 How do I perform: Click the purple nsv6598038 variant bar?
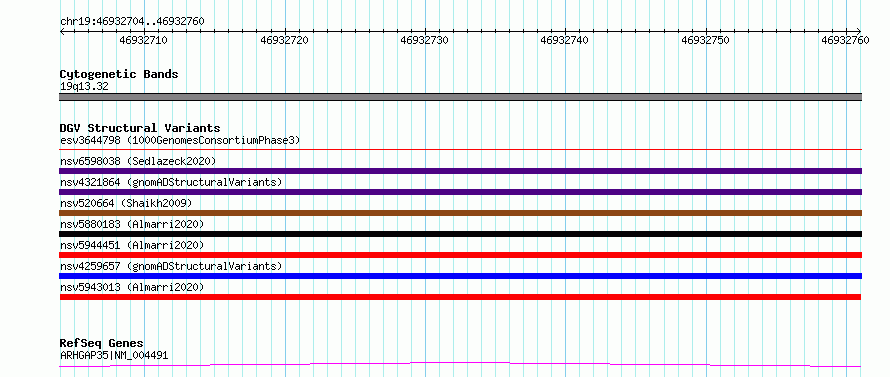coord(460,171)
